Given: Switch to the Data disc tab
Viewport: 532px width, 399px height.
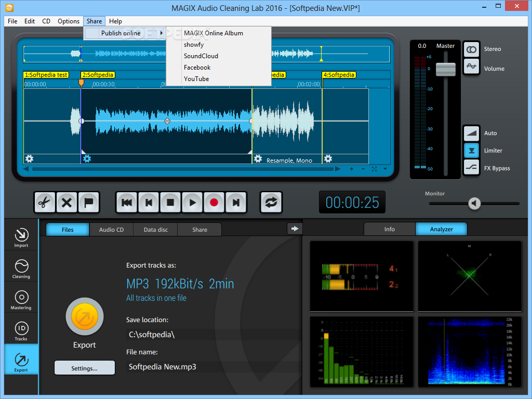Looking at the screenshot, I should 156,230.
